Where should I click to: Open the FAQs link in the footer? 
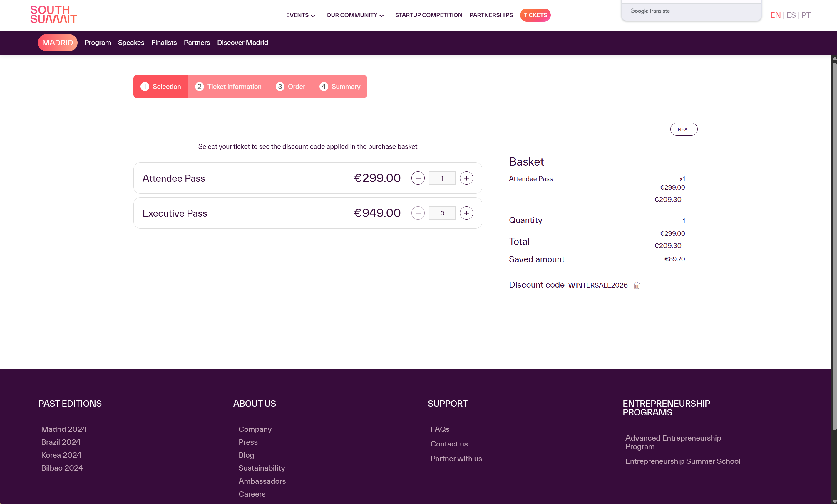point(440,429)
